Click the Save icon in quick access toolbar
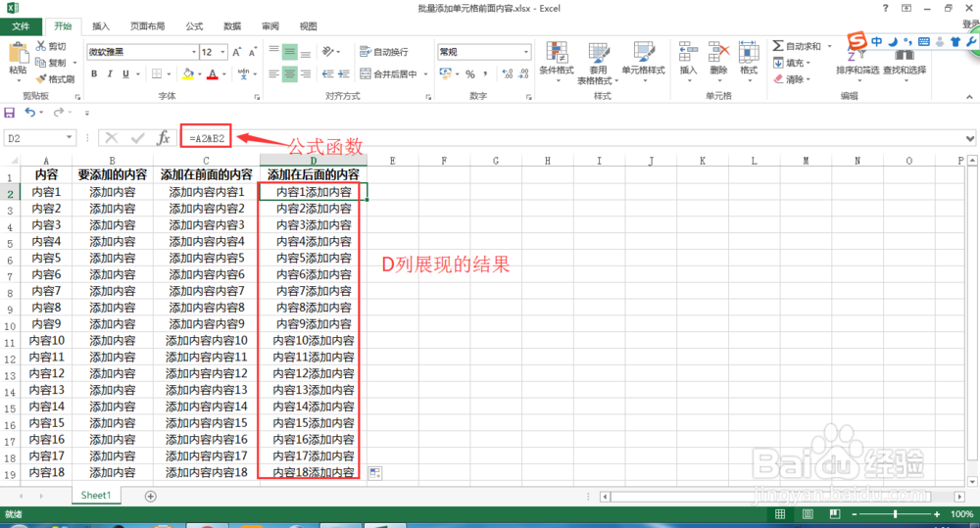Screen dimensions: 980x528 click(10, 113)
